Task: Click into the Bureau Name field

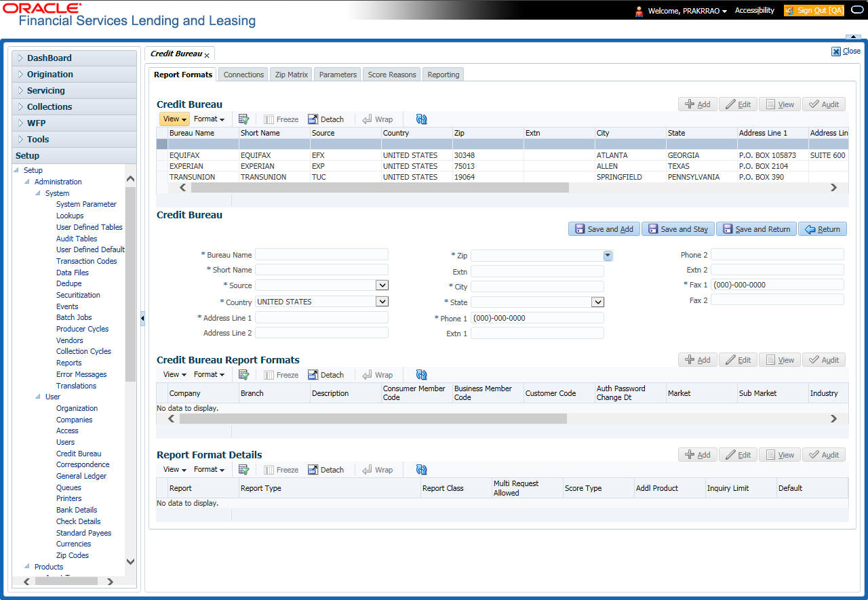Action: 321,255
